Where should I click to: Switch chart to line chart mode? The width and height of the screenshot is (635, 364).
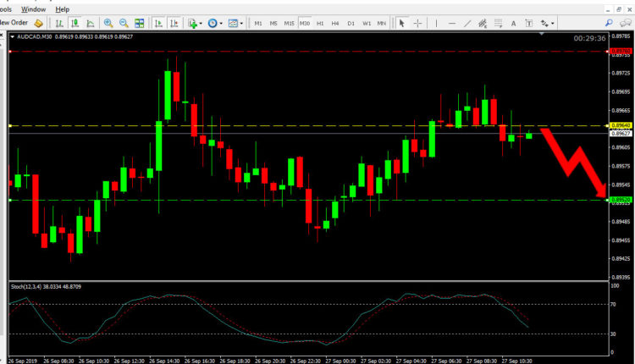pos(91,24)
